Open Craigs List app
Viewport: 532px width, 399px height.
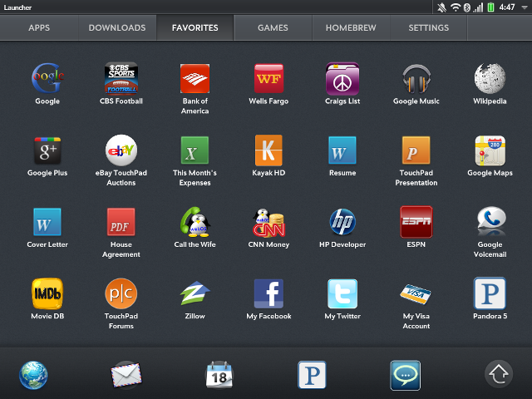coord(342,79)
